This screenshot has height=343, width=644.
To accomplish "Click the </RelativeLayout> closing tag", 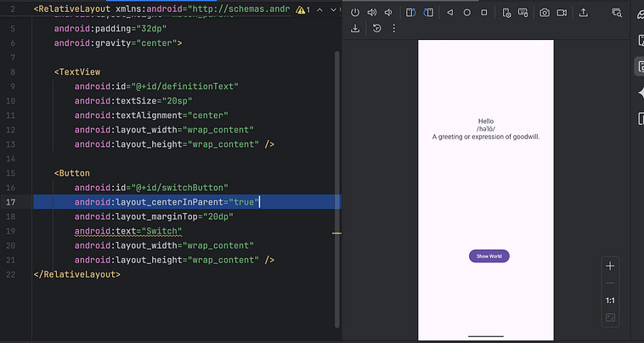I will (x=76, y=274).
